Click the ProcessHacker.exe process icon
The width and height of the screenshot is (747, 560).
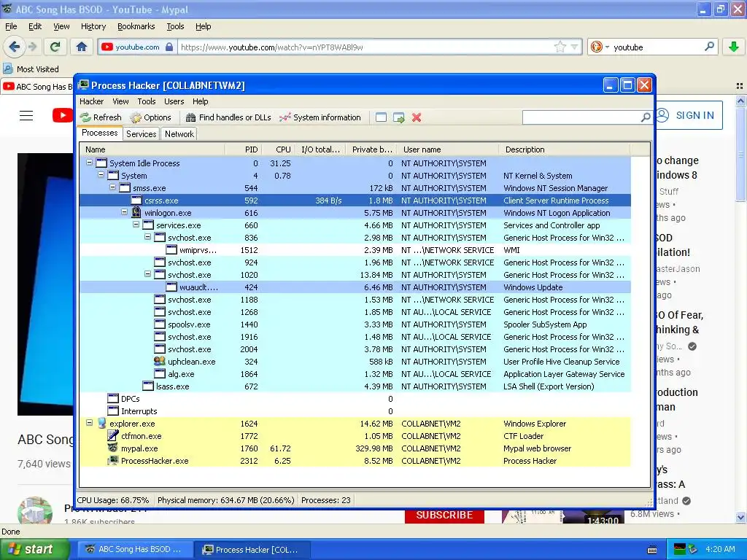tap(113, 461)
